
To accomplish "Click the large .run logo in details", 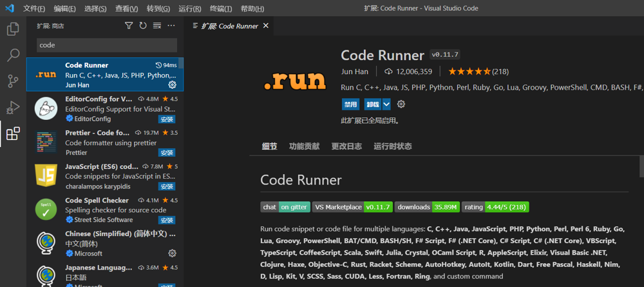I will click(294, 81).
